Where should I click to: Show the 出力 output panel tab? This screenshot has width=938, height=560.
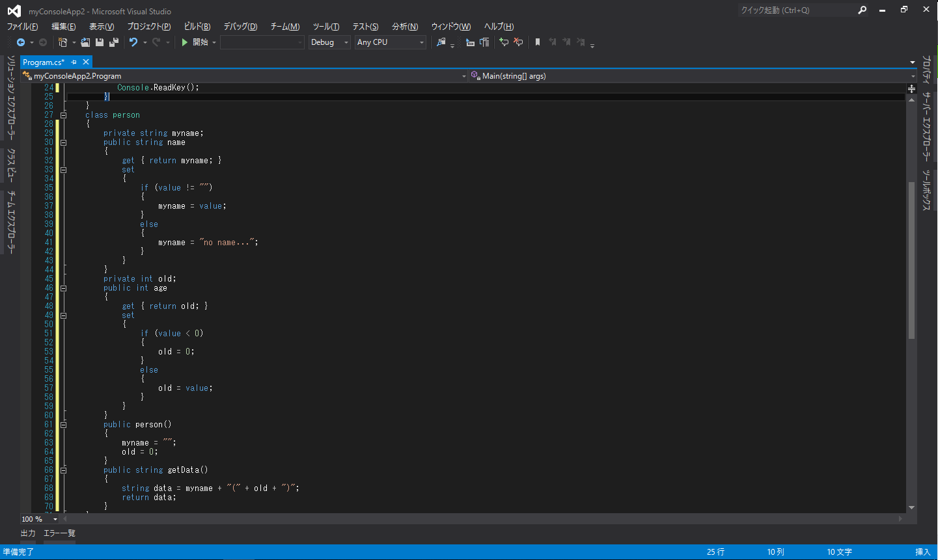[x=28, y=533]
